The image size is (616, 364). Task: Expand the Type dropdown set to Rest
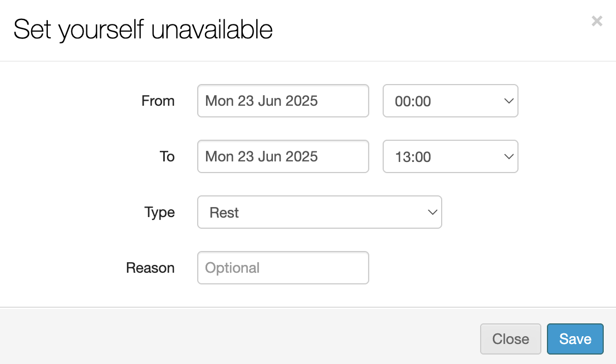319,212
